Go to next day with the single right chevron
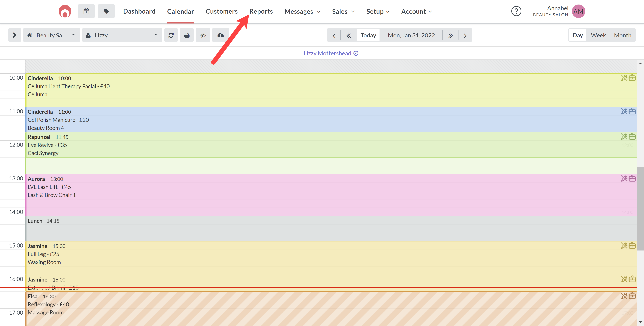The height and width of the screenshot is (326, 644). (465, 36)
